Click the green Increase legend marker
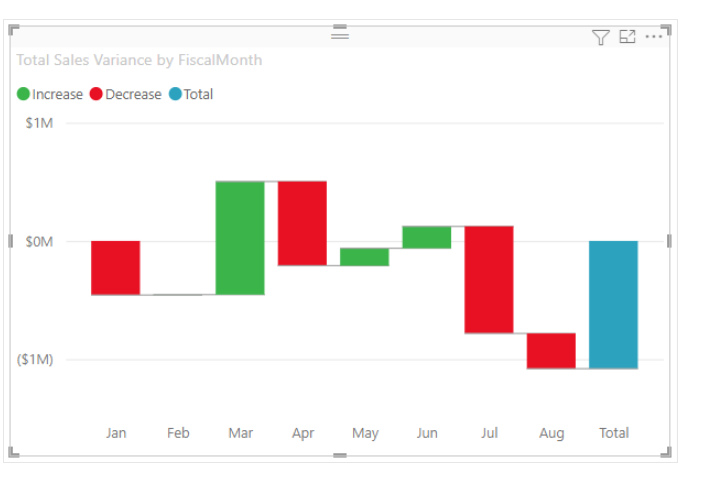Image resolution: width=702 pixels, height=496 pixels. (23, 94)
